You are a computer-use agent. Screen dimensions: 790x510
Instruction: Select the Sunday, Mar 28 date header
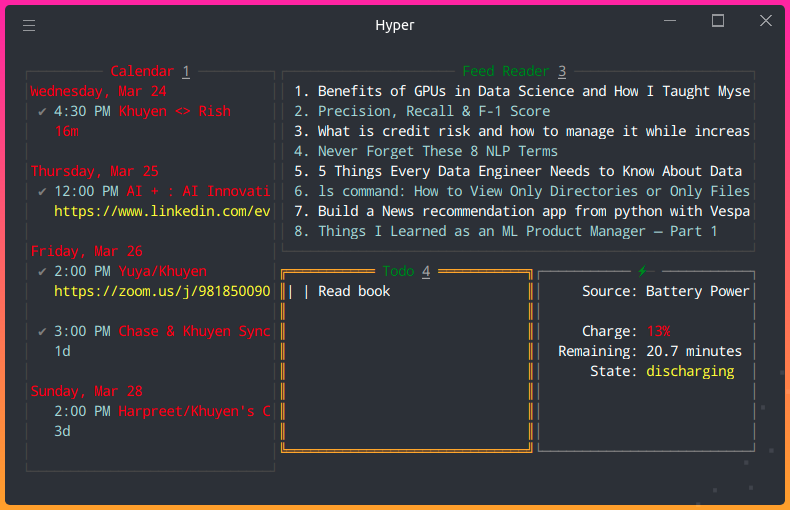87,392
